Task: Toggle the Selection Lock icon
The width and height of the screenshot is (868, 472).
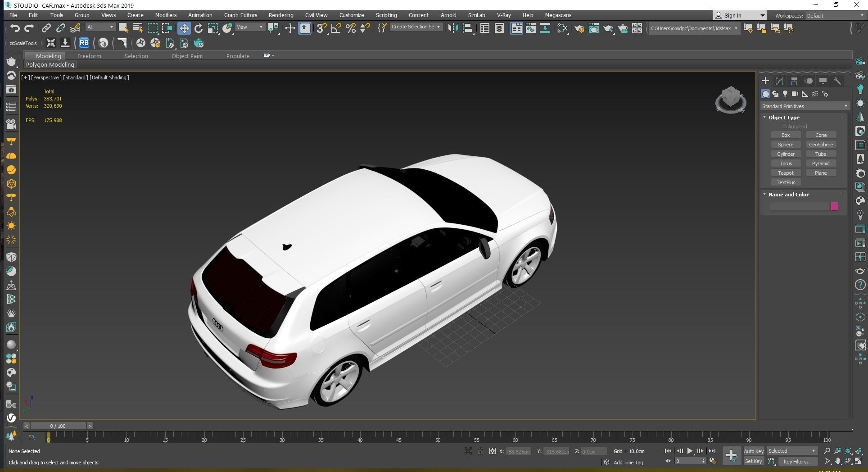Action: point(480,451)
